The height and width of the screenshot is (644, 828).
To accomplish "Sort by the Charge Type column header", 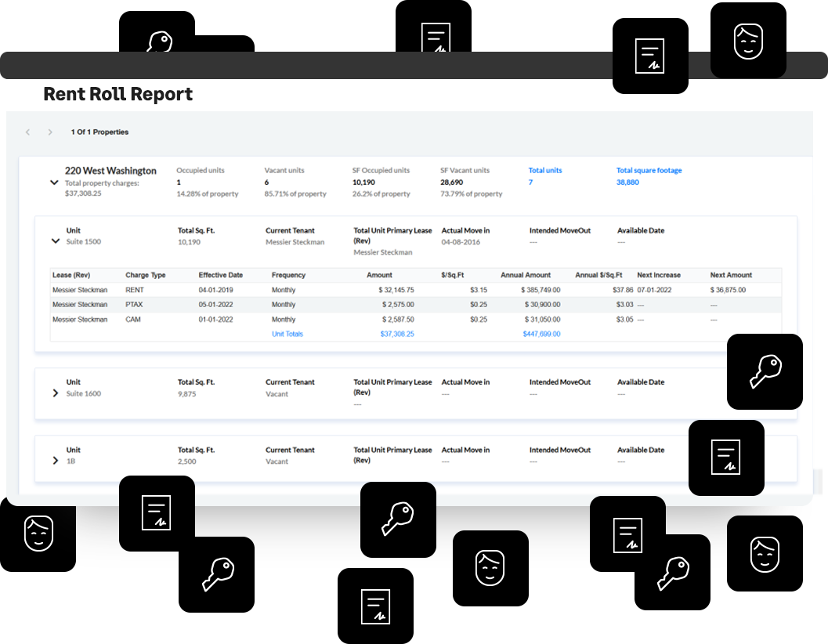I will click(145, 275).
